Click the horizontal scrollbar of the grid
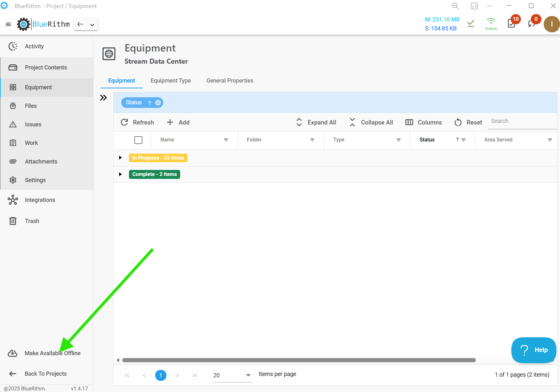The image size is (560, 392). tap(299, 360)
